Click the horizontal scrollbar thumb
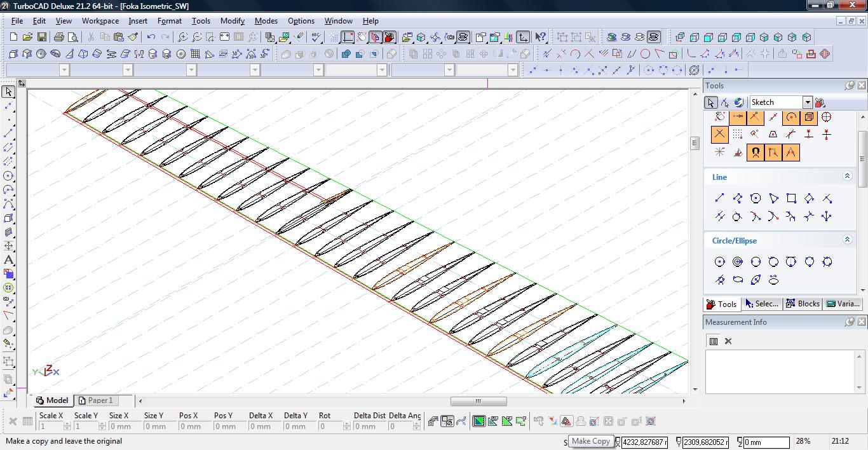Image resolution: width=868 pixels, height=450 pixels. click(x=478, y=401)
